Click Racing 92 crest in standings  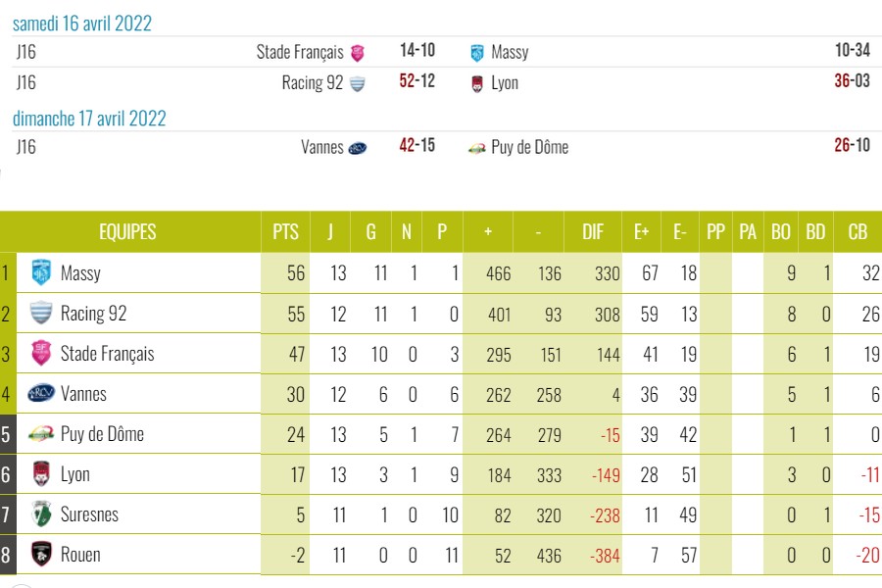(41, 313)
